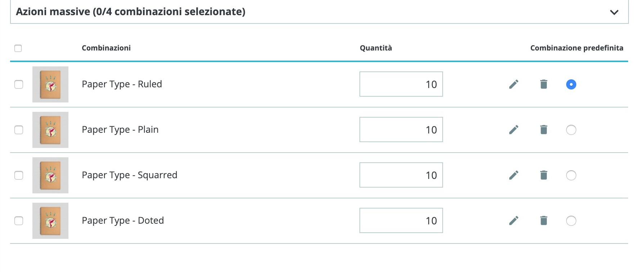Edit the Paper Type - Squarred combination
Viewport: 644px width, 272px height.
(514, 175)
